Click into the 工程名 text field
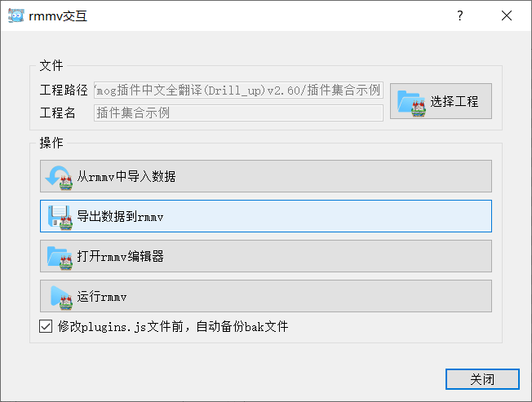The width and height of the screenshot is (532, 402). tap(238, 113)
